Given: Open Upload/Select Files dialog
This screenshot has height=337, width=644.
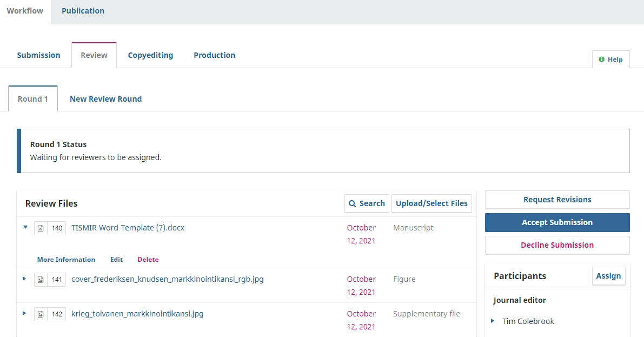Looking at the screenshot, I should click(x=431, y=203).
